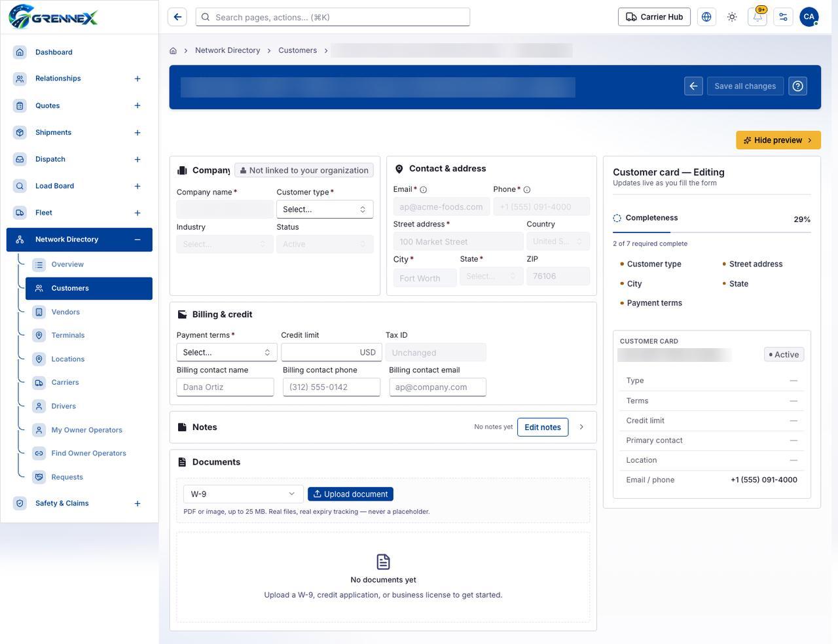Collapse the Network Directory menu

click(137, 240)
